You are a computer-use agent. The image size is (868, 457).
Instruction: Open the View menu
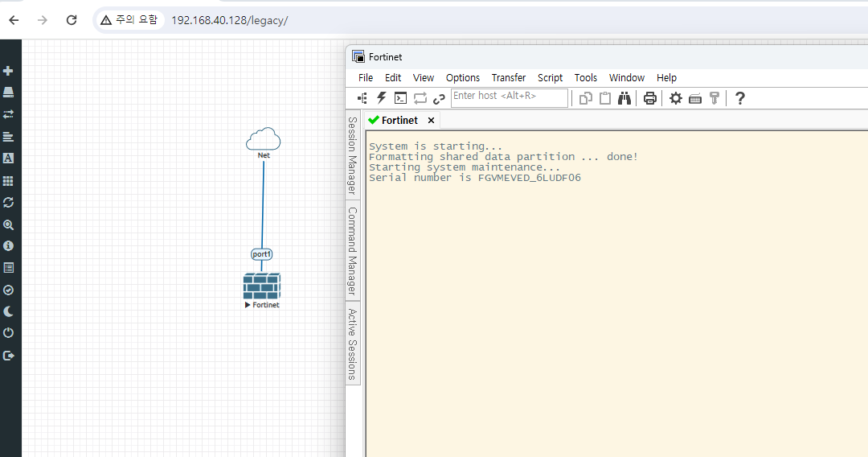click(424, 78)
